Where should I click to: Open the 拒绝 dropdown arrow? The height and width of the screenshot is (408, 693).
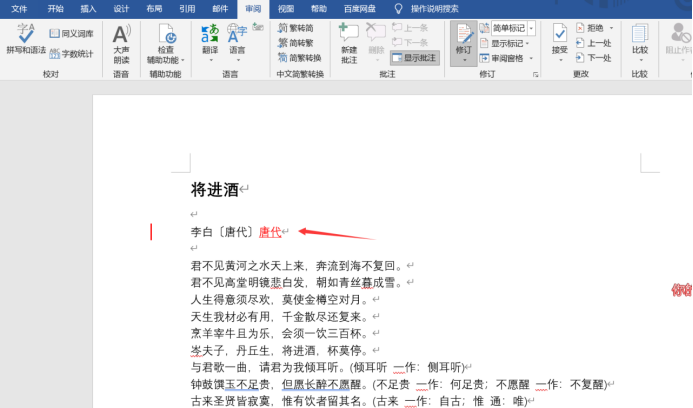pyautogui.click(x=611, y=28)
